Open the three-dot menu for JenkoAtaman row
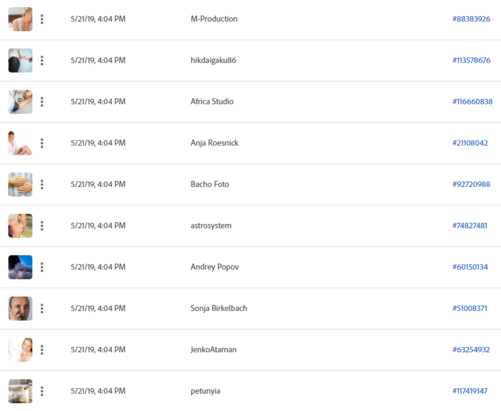This screenshot has width=501, height=411. coord(42,350)
